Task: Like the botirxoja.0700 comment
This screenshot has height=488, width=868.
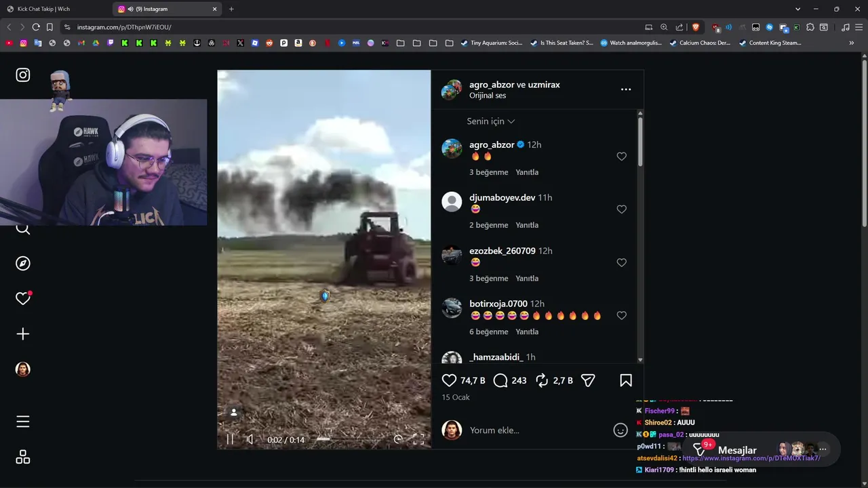Action: (621, 316)
